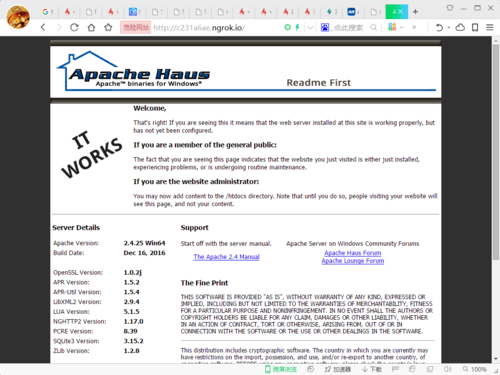Click the Build Date value Dec 16, 2016
500x375 pixels.
click(144, 253)
